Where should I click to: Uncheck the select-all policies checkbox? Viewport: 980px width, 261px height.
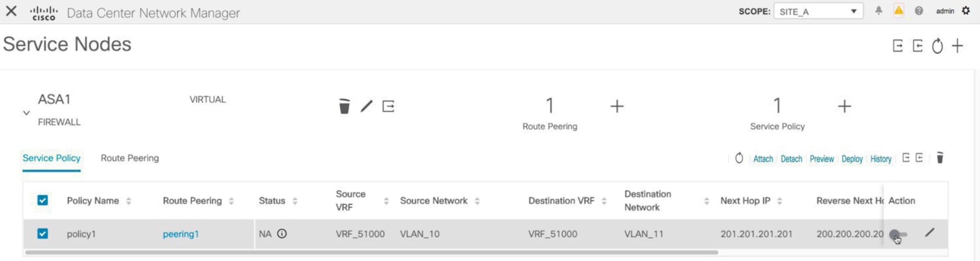(43, 201)
